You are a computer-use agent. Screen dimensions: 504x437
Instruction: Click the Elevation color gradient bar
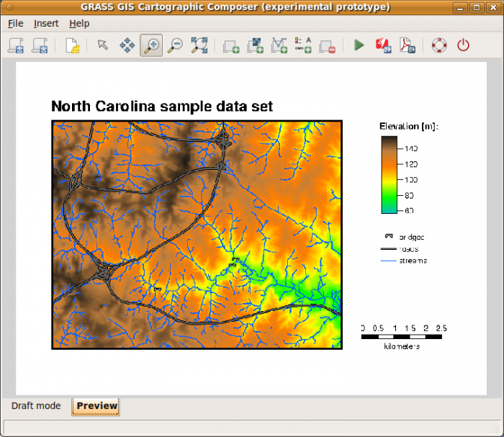[x=388, y=174]
